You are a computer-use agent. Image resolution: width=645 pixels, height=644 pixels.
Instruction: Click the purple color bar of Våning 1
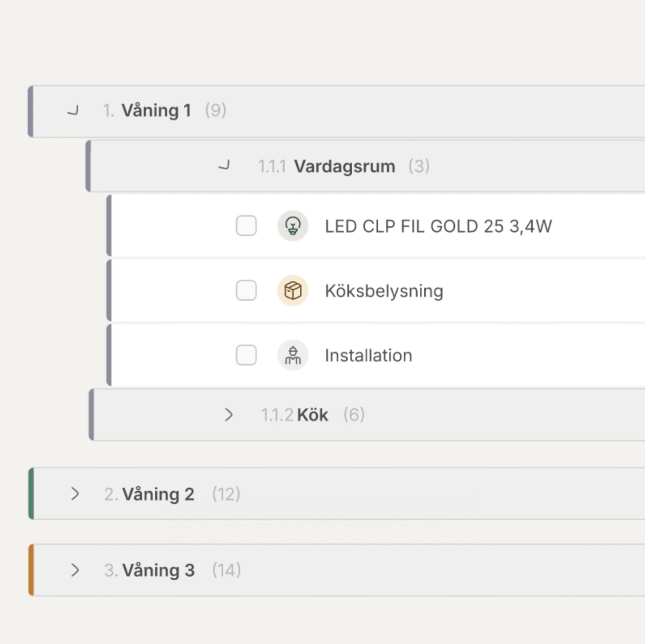[31, 111]
